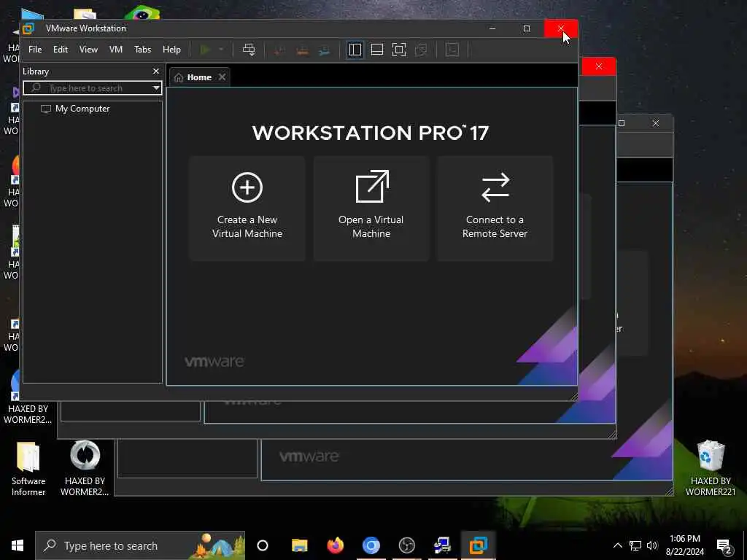Viewport: 747px width, 560px height.
Task: Open File Explorer from the taskbar
Action: coord(300,545)
